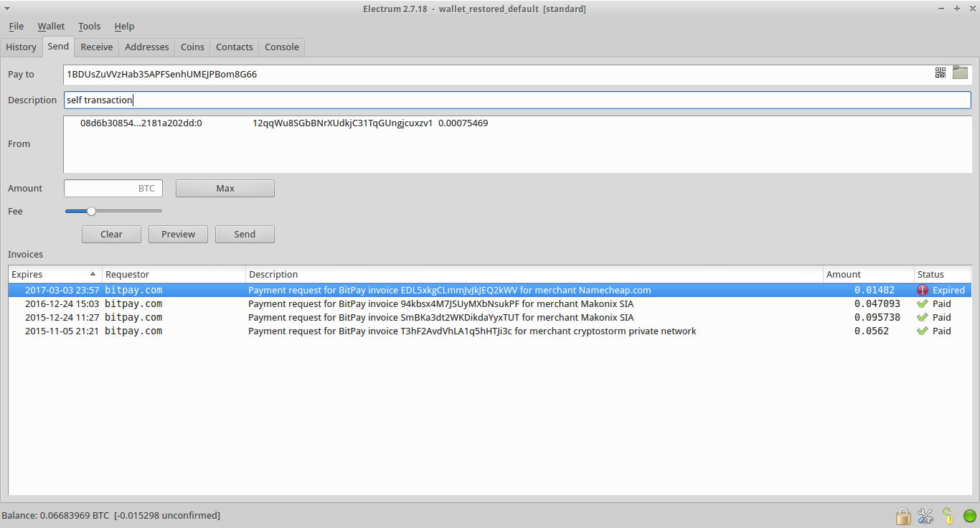Sort invoices by Status column header
Image resolution: width=980 pixels, height=528 pixels.
coord(942,275)
